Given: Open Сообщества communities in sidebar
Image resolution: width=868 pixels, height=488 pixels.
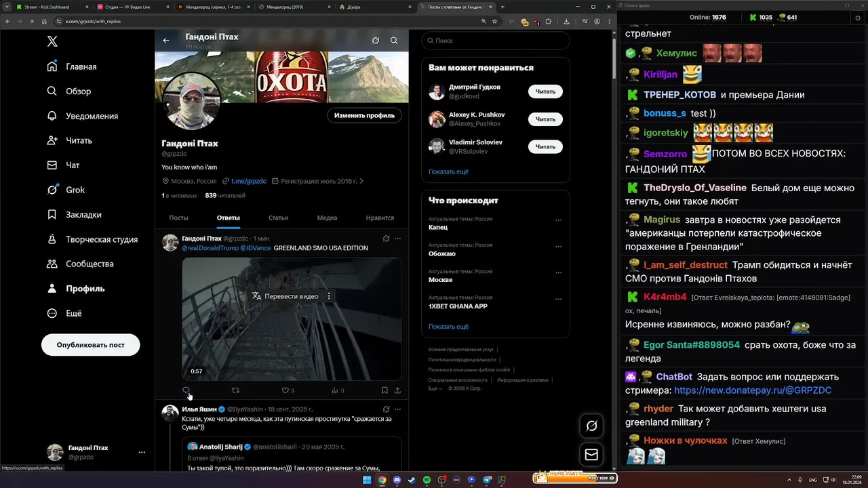Looking at the screenshot, I should 80,264.
